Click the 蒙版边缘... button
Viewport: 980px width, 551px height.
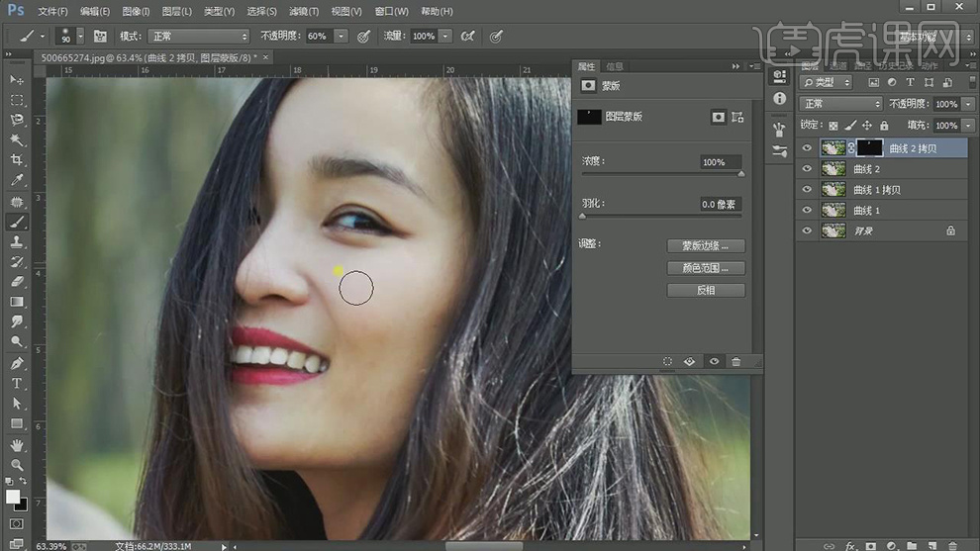706,246
